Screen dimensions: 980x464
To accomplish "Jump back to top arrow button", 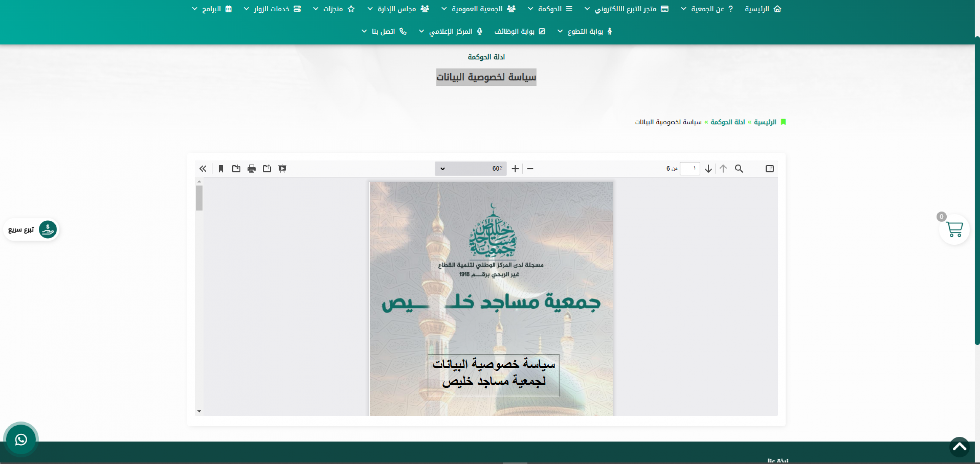I will (959, 447).
